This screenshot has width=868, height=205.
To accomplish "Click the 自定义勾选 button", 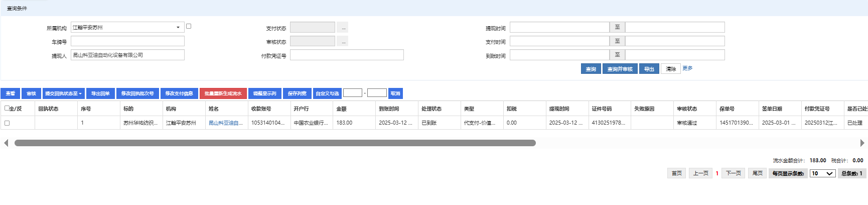I will pos(327,93).
